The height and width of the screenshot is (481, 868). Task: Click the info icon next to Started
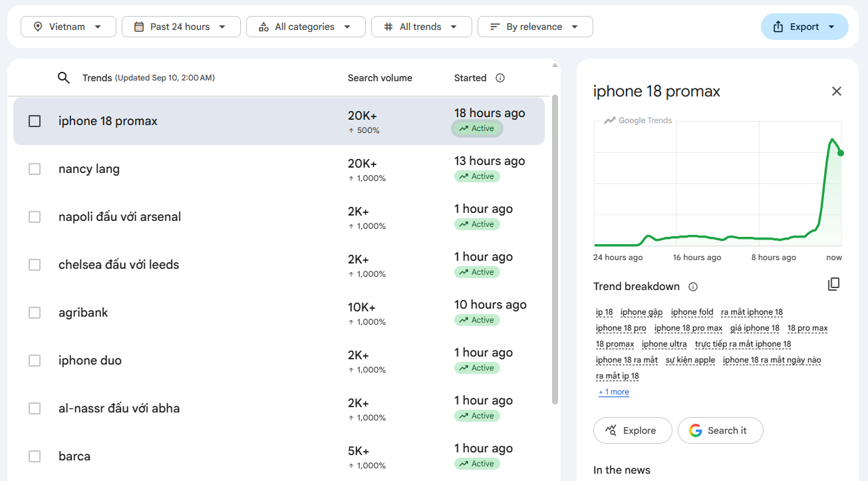pyautogui.click(x=500, y=78)
